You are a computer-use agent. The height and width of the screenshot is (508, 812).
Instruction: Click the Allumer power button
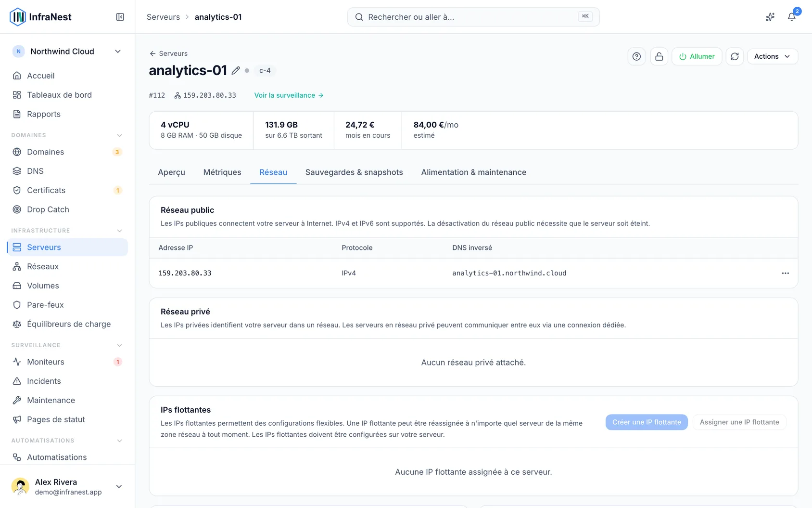point(697,56)
